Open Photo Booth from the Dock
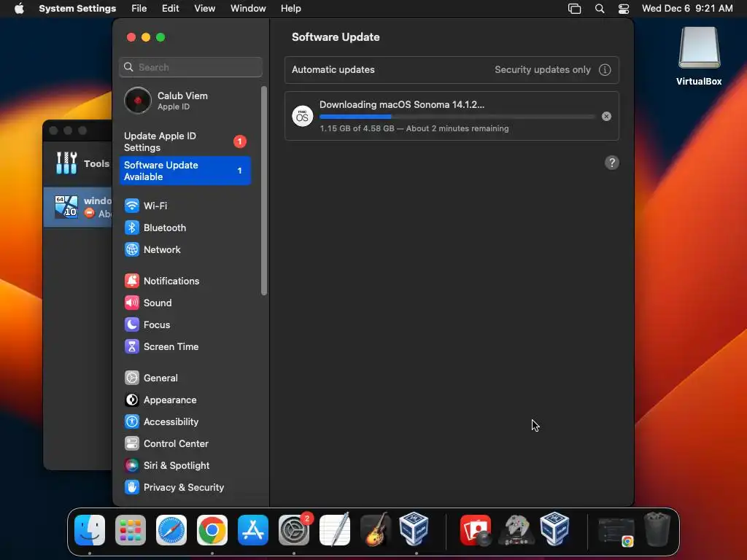The image size is (747, 560). pyautogui.click(x=476, y=530)
